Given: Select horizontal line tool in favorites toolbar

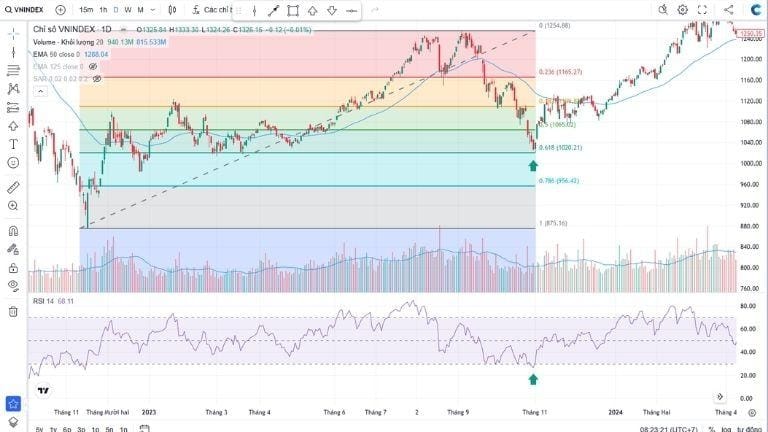Looking at the screenshot, I should point(351,10).
